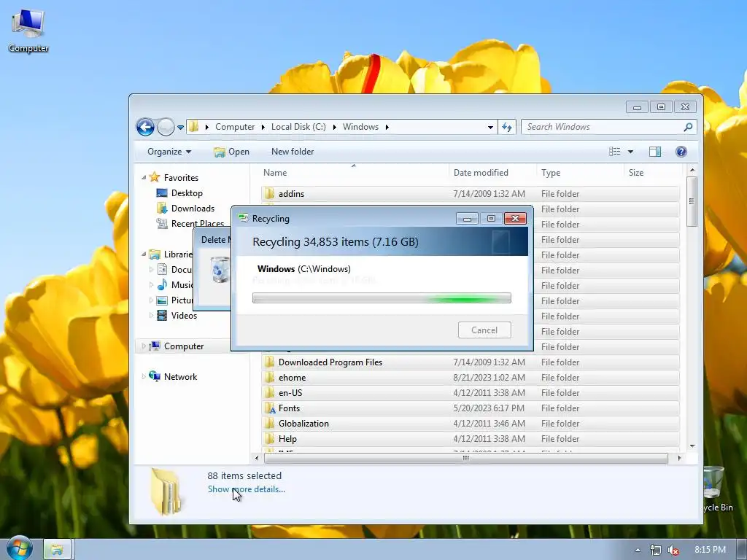747x560 pixels.
Task: Go back with the Explorer Back arrow
Action: [x=145, y=127]
